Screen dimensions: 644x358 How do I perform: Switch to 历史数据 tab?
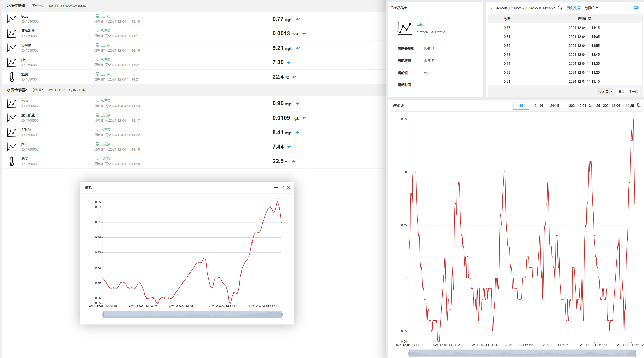(x=573, y=8)
